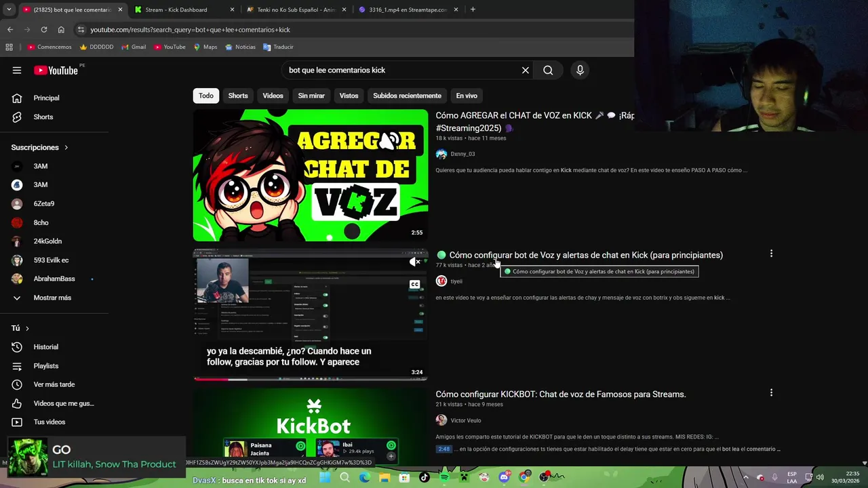Open tiyeii channel avatar
The height and width of the screenshot is (488, 868).
tap(441, 281)
